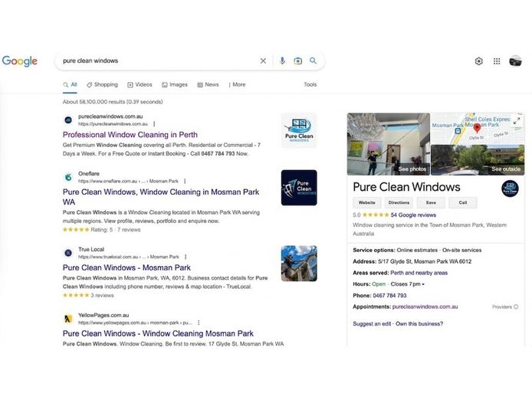Click the Directions button
This screenshot has height=400, width=532.
399,202
